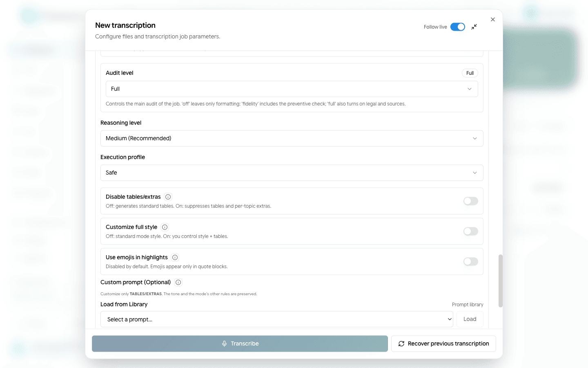The width and height of the screenshot is (588, 368).
Task: Collapse the dialog with the minimize arrows icon
Action: tap(474, 27)
